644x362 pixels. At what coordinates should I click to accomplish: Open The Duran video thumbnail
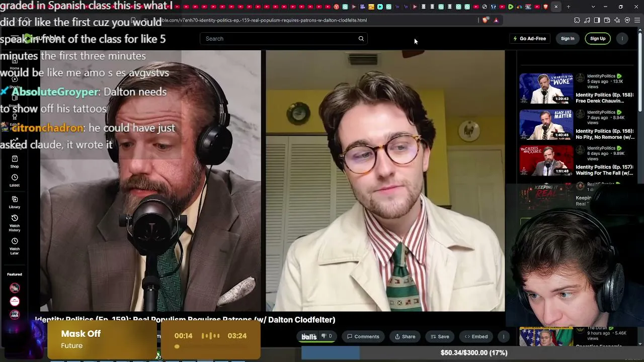tap(546, 337)
